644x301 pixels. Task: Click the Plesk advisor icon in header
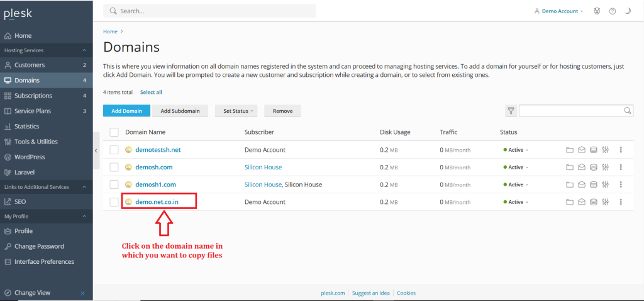tap(597, 11)
